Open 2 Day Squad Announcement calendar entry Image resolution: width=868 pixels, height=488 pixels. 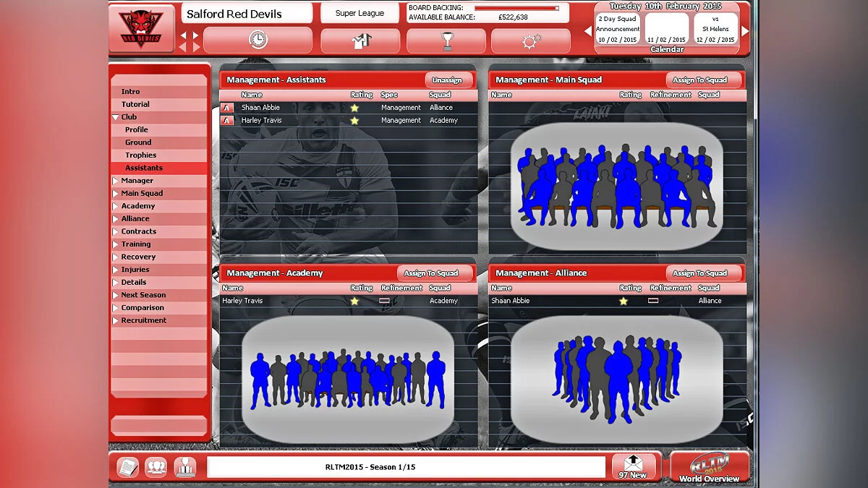click(617, 29)
